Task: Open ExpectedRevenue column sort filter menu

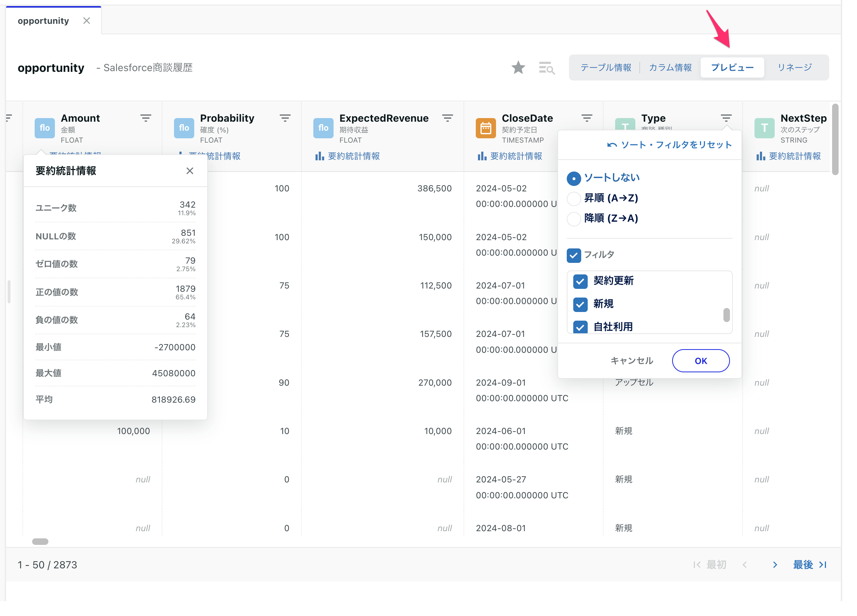Action: click(x=447, y=118)
